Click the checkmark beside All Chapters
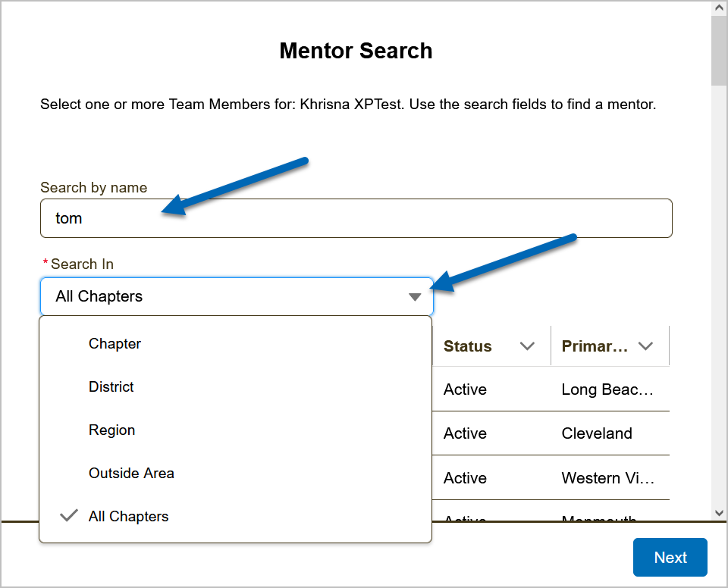 tap(69, 516)
